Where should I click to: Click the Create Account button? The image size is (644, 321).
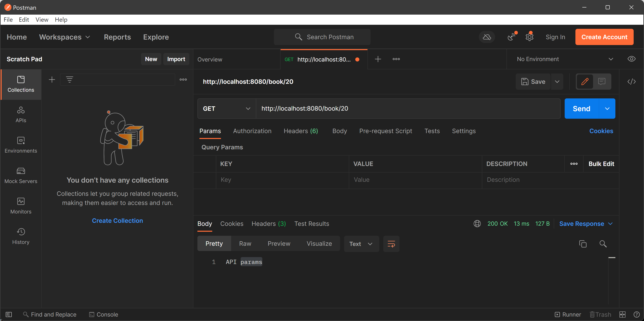pos(604,37)
